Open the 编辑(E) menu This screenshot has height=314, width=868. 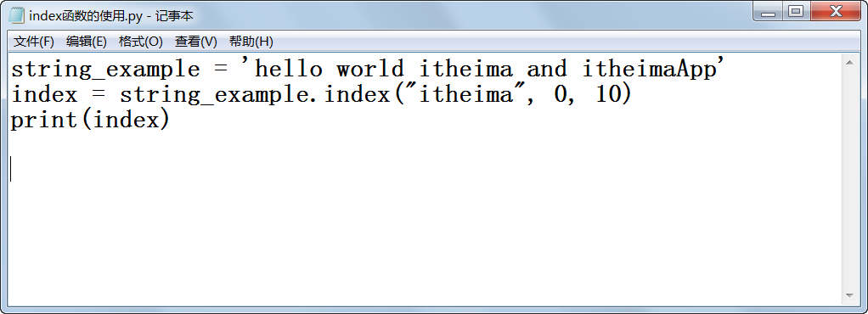87,42
